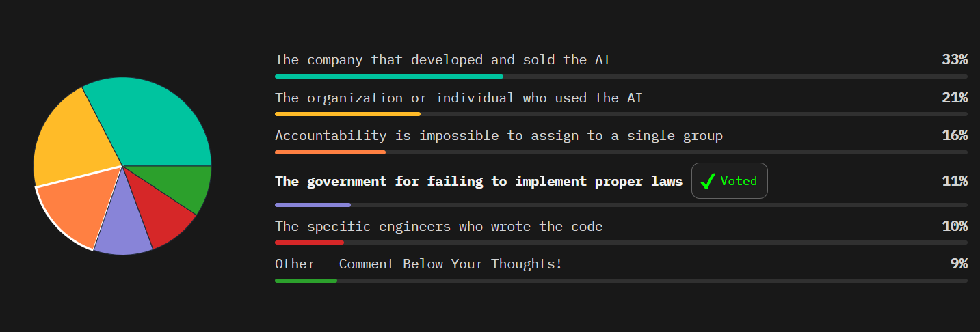980x332 pixels.
Task: Choose "The organization or individual who used the AI"
Action: tap(458, 98)
